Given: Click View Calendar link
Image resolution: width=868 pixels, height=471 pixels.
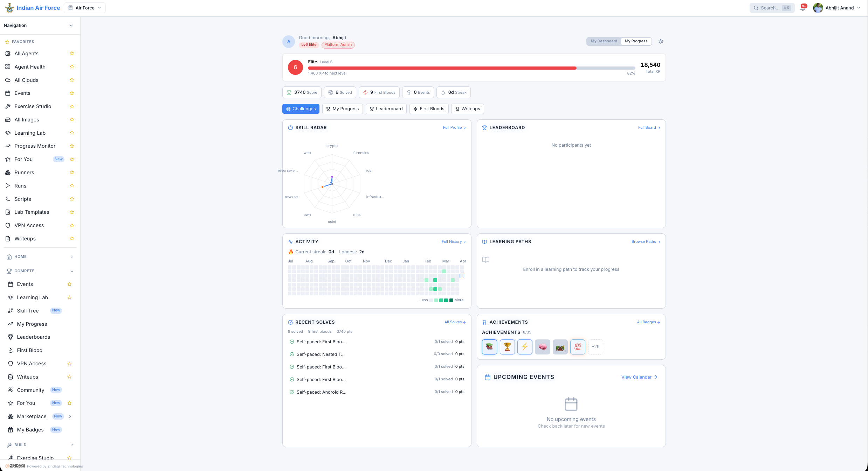Looking at the screenshot, I should pos(639,377).
